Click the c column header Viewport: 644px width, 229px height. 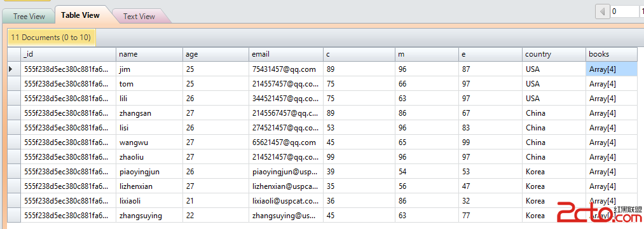(x=359, y=54)
